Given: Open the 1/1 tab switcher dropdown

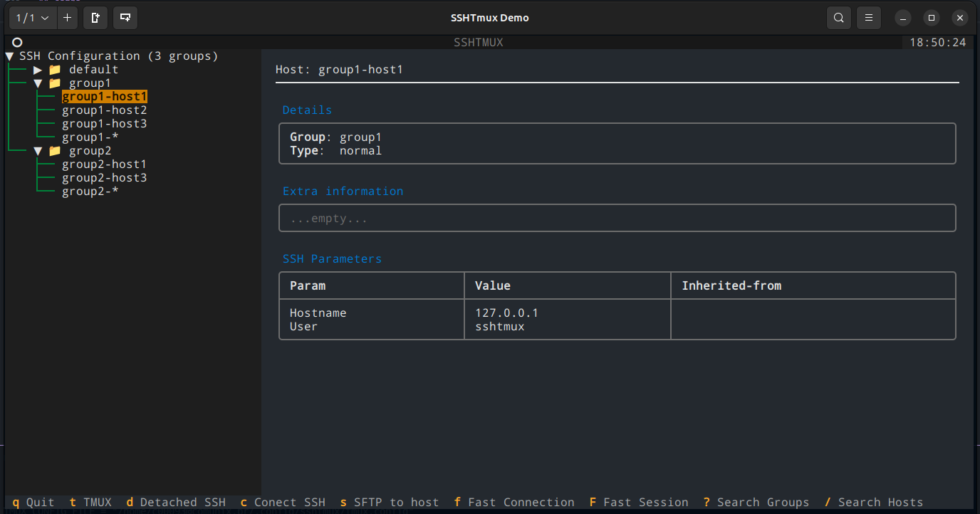Looking at the screenshot, I should click(33, 18).
